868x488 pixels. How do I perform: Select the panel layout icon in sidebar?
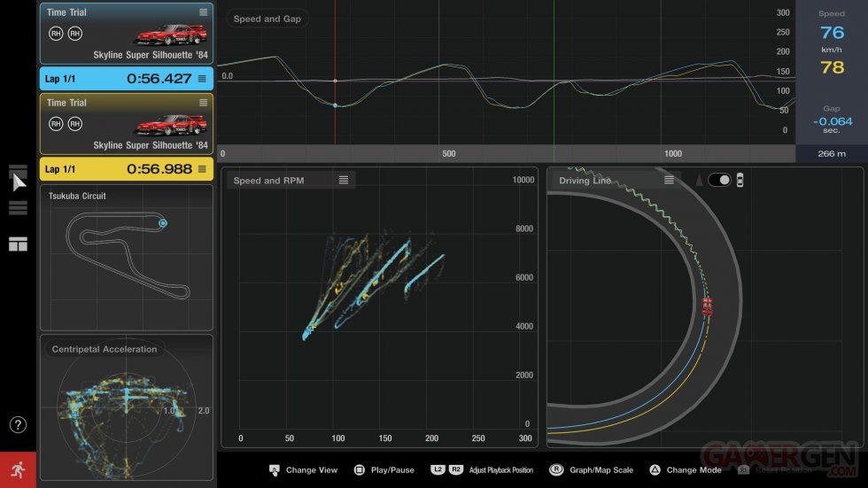[x=19, y=244]
